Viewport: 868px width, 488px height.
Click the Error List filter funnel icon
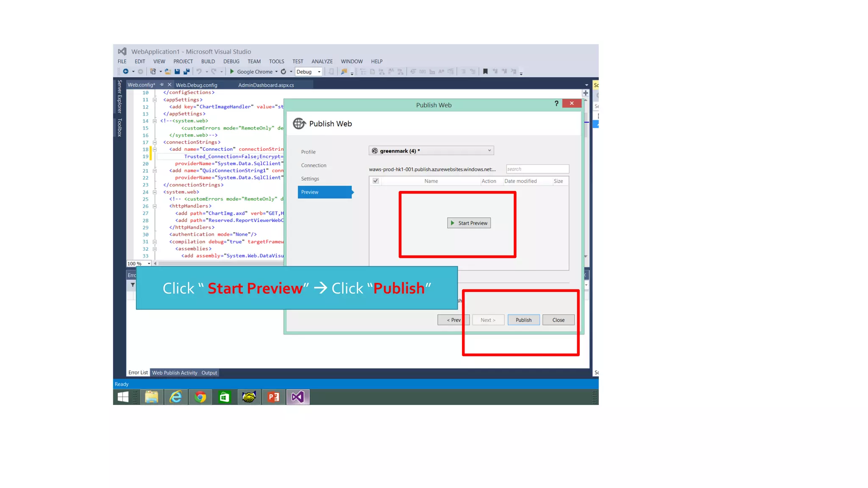click(133, 285)
